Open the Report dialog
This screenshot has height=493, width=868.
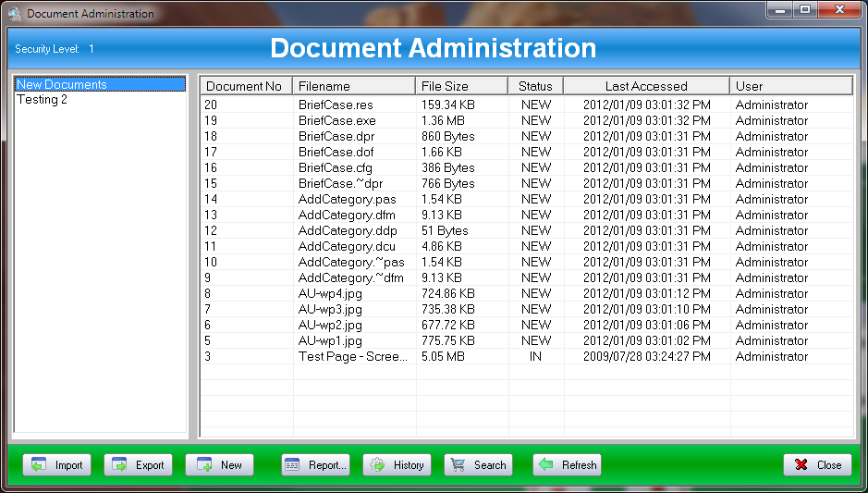[315, 465]
